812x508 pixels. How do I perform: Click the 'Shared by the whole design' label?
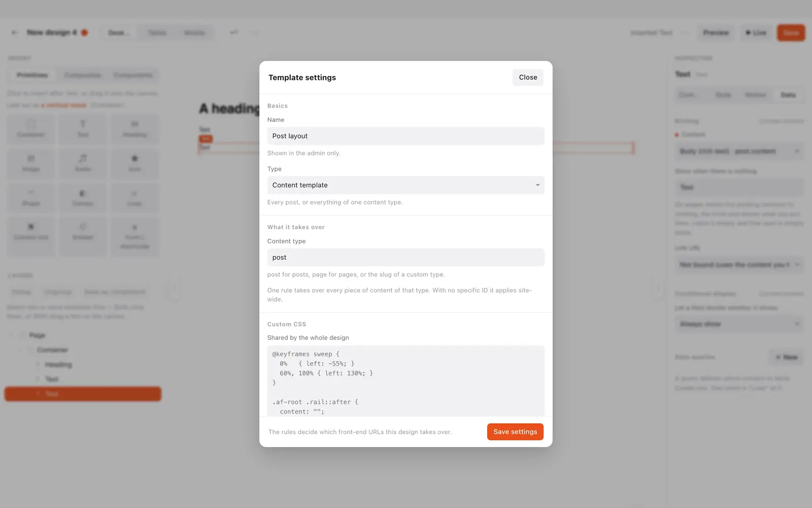(x=308, y=338)
